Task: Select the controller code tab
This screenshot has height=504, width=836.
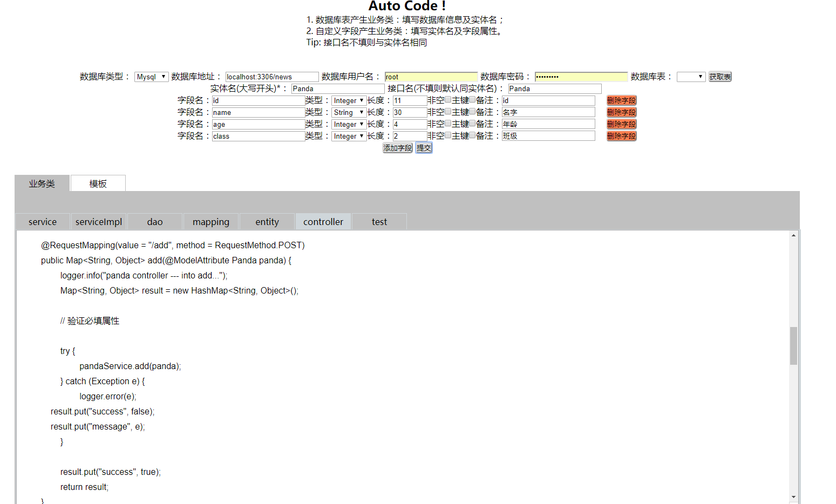Action: coord(323,222)
